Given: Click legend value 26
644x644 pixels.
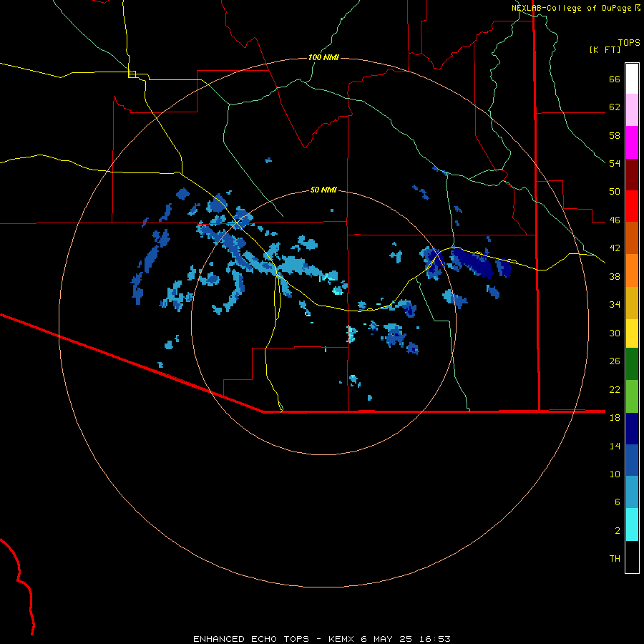Looking at the screenshot, I should pos(615,361).
